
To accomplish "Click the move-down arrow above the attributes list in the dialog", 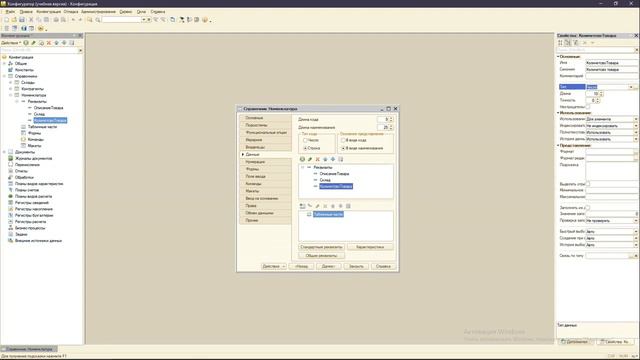I will click(333, 159).
